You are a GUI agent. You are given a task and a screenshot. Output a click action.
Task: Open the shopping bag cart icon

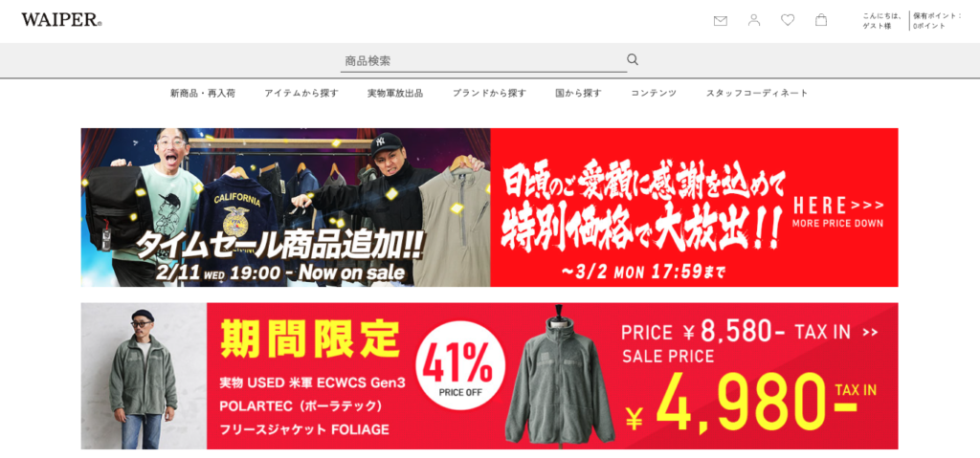(x=821, y=20)
